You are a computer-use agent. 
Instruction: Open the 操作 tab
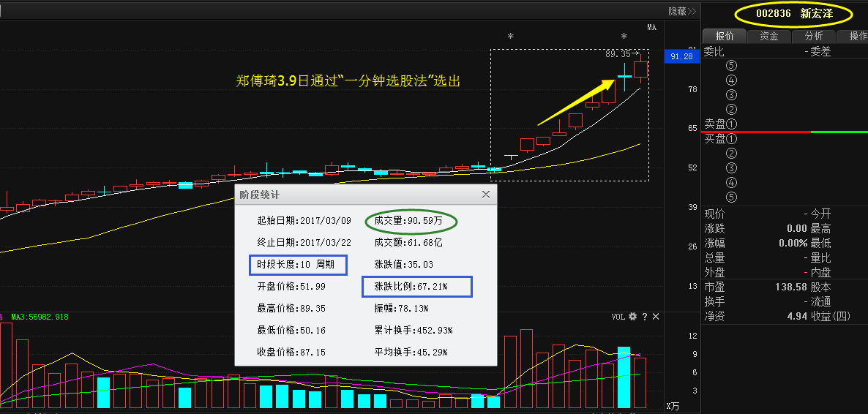[856, 36]
